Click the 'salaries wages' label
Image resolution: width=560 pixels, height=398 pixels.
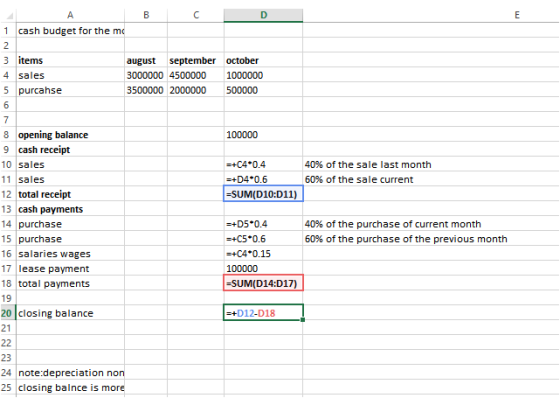pos(55,254)
